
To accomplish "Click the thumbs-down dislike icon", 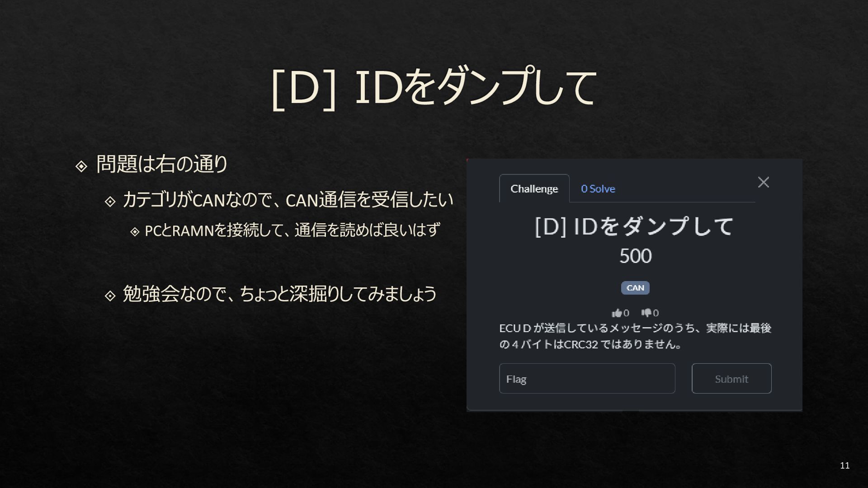I will (x=646, y=313).
